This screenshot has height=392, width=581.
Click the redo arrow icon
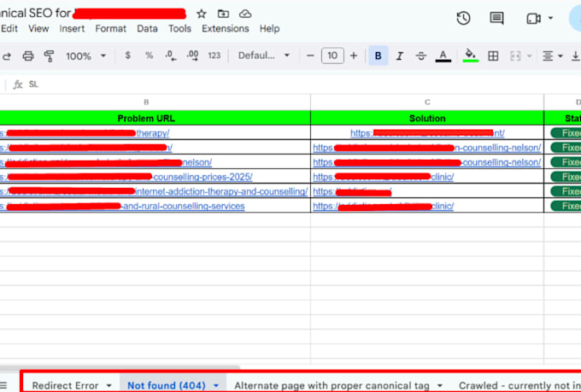click(7, 56)
